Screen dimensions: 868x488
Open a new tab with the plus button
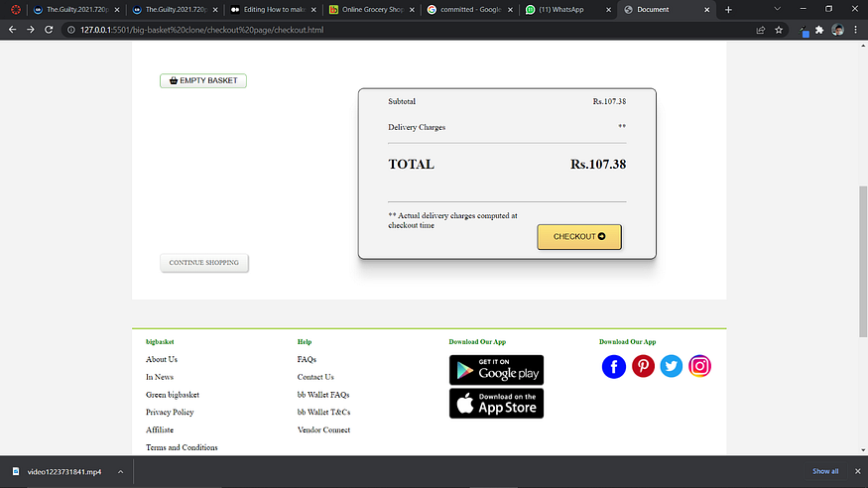[x=728, y=9]
